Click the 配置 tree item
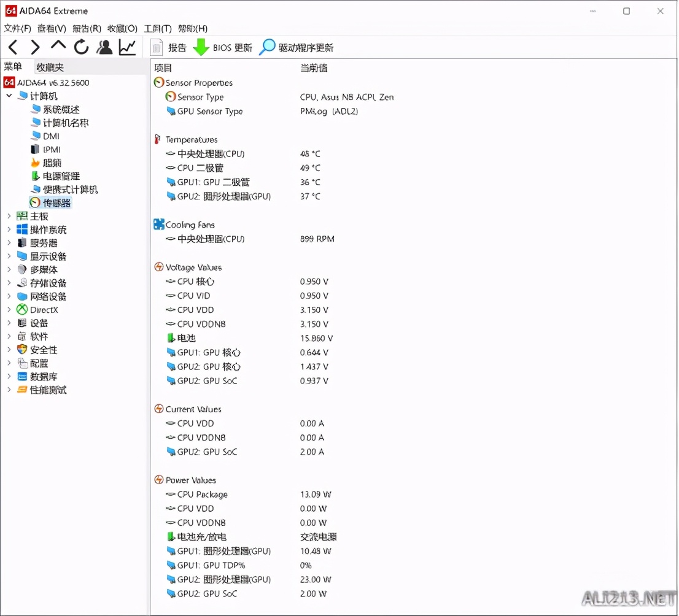 point(33,363)
